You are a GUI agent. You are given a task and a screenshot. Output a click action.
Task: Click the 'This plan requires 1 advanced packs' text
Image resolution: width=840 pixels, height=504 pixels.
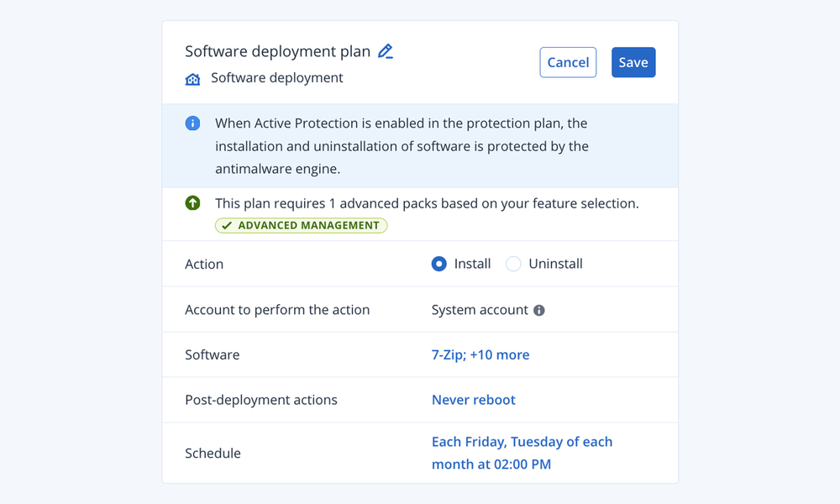click(427, 203)
